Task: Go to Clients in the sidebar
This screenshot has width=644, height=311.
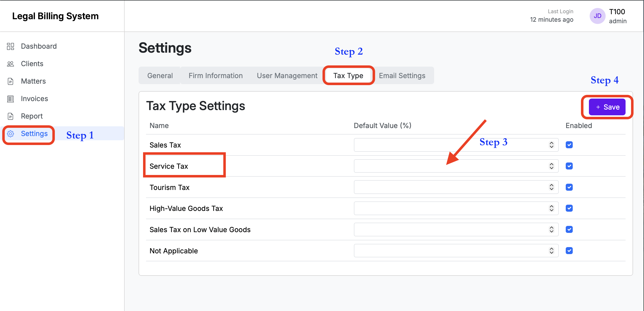Action: pyautogui.click(x=32, y=64)
